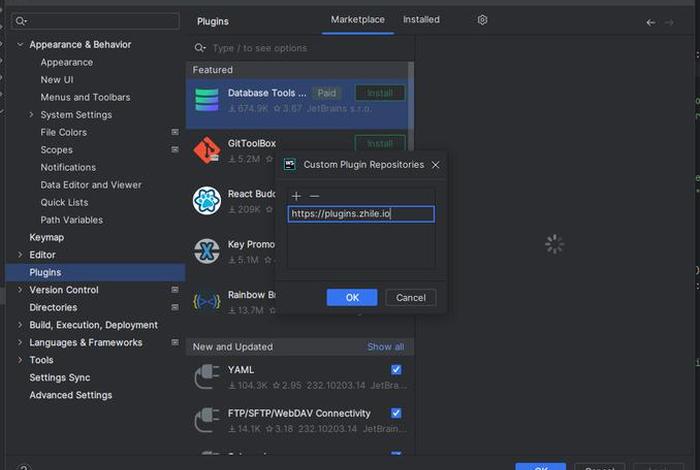Screen dimensions: 700x470
Task: Open the Scopes settings page
Action: (56, 150)
